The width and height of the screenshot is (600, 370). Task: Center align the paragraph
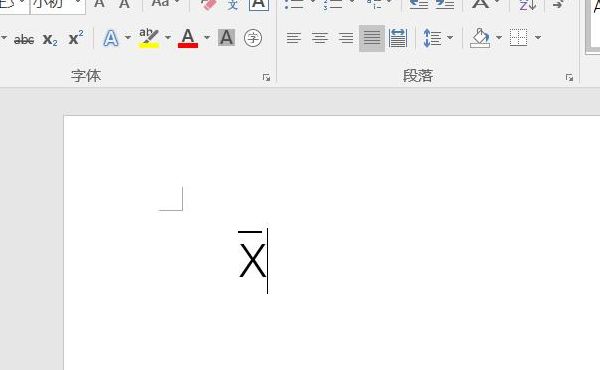(320, 38)
